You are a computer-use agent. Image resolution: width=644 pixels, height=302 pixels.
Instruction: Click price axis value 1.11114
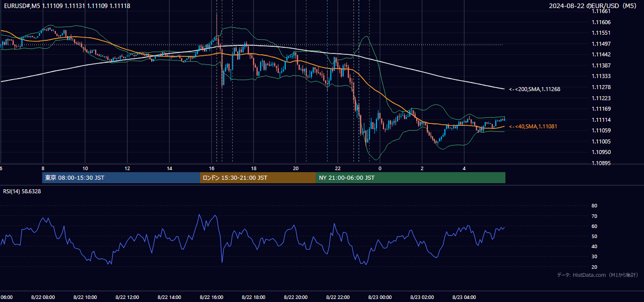[601, 120]
